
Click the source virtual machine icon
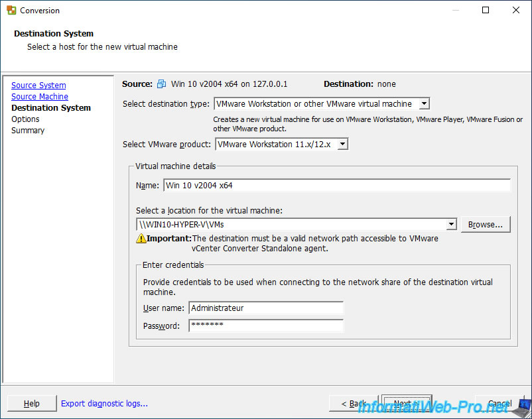161,84
